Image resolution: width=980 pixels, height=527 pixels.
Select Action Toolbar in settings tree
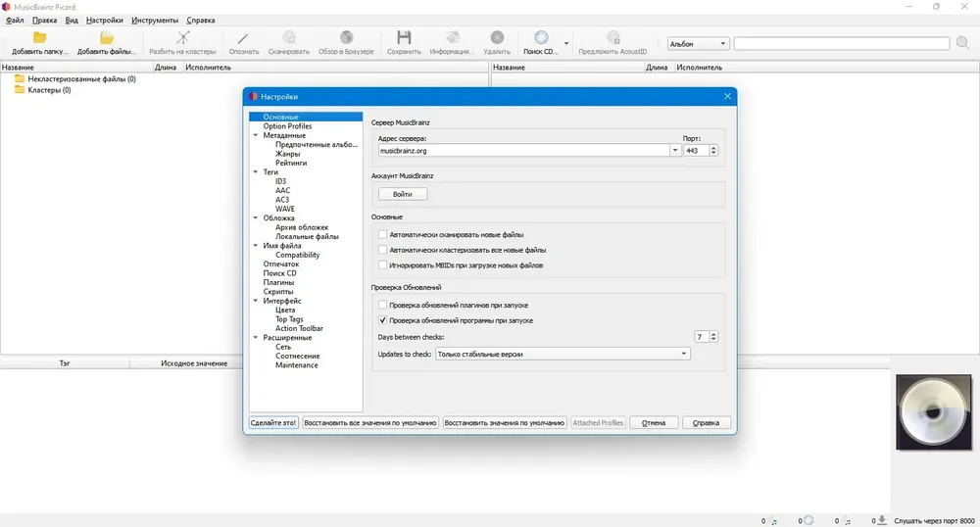tap(299, 328)
